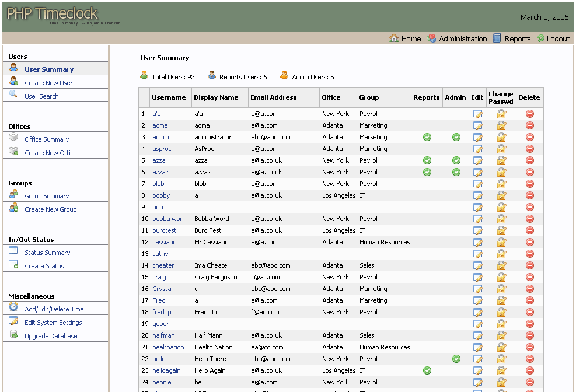576x392 pixels.
Task: Click Edit System Settings pencil icon
Action: [13, 321]
